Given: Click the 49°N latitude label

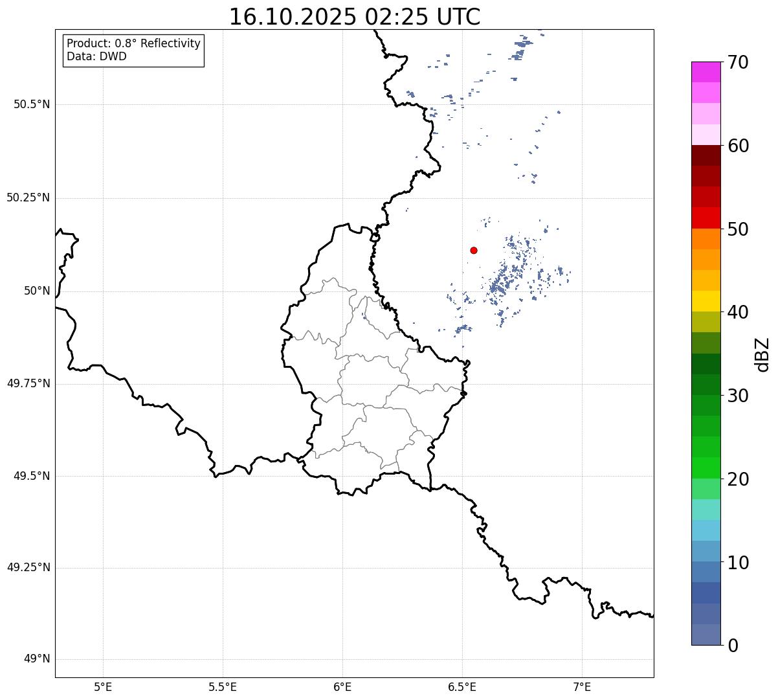Looking at the screenshot, I should [x=37, y=659].
